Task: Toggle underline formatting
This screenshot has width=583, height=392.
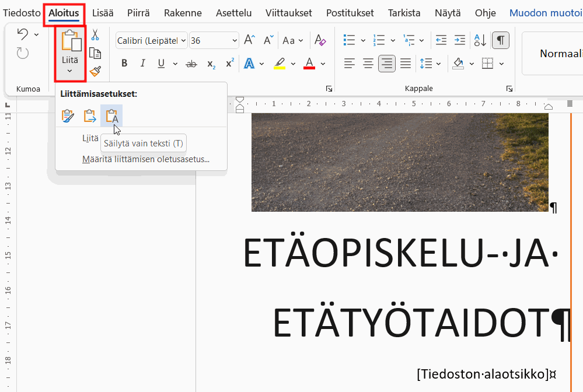Action: click(x=161, y=64)
